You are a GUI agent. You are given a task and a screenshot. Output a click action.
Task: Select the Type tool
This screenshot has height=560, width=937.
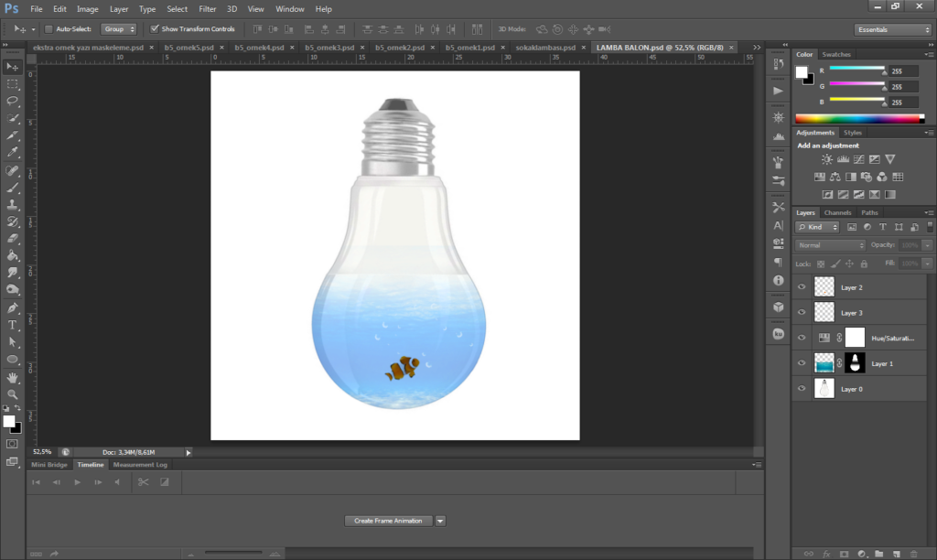pyautogui.click(x=13, y=325)
